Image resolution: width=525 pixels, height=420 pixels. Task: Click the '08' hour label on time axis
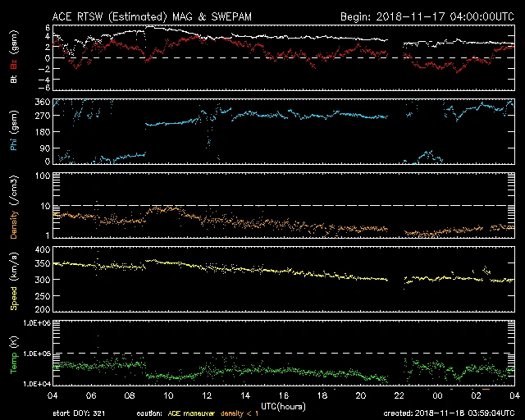(130, 396)
